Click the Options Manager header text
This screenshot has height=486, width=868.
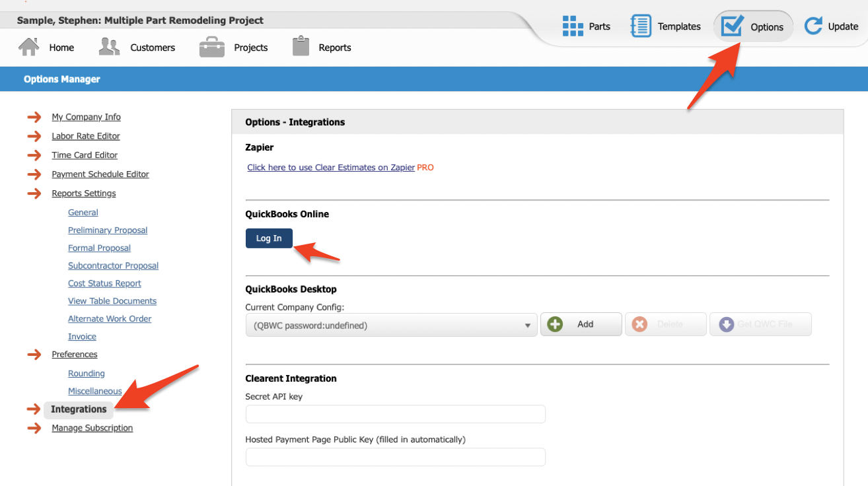(x=62, y=79)
